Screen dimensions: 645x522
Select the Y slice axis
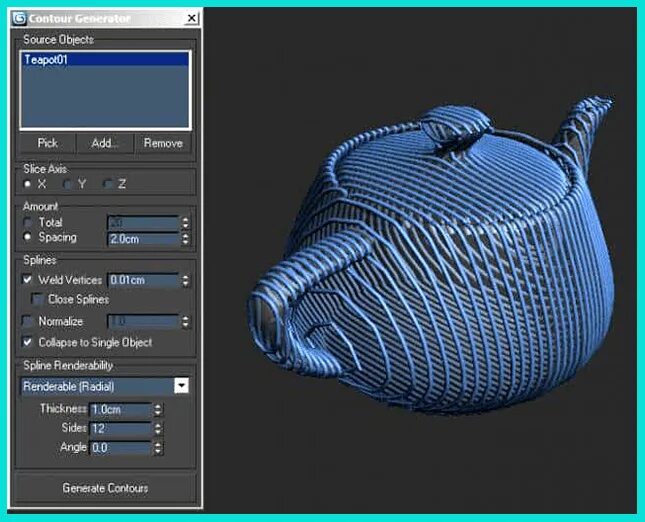coord(67,184)
